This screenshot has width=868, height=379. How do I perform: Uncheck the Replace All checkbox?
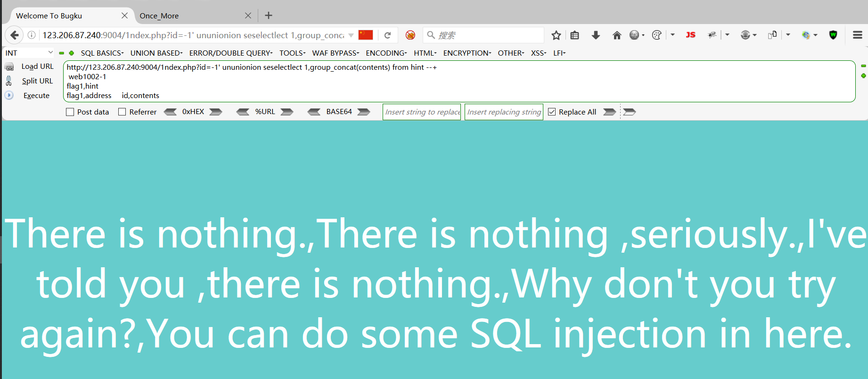(552, 112)
